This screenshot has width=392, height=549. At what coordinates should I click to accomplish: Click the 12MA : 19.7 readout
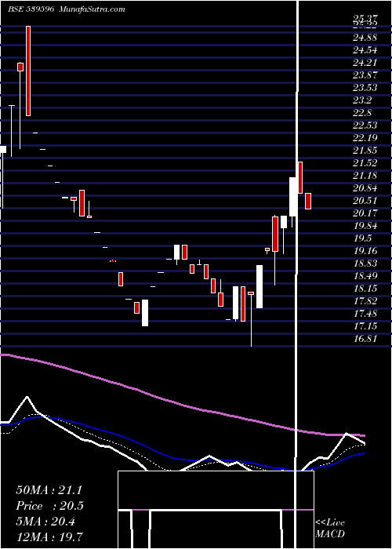49,537
